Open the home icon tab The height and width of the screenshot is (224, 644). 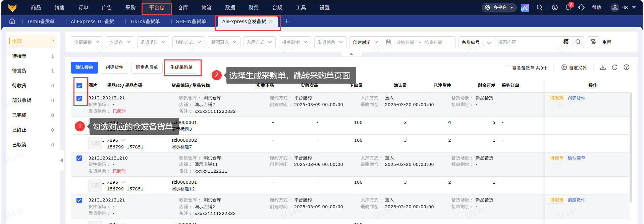pyautogui.click(x=12, y=21)
